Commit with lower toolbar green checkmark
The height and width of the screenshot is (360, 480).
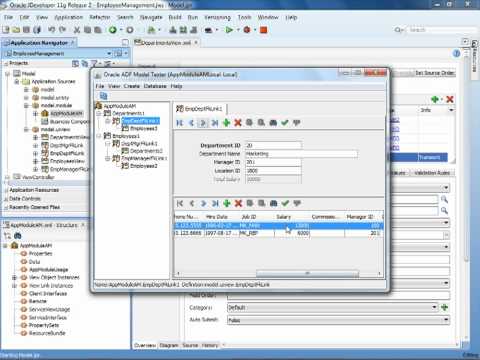click(x=285, y=203)
